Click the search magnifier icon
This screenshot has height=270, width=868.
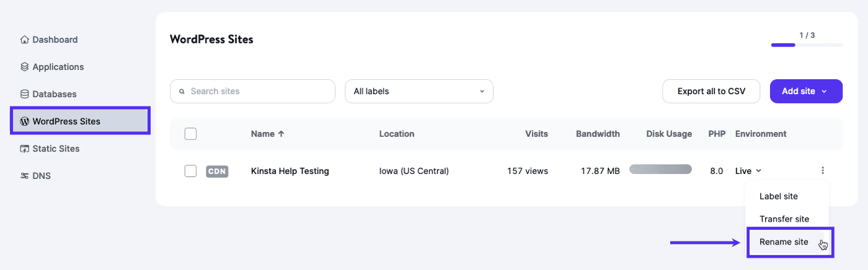(x=182, y=91)
